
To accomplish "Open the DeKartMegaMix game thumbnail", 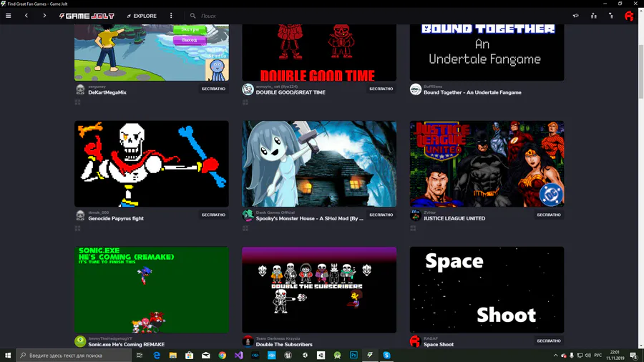I will [x=152, y=52].
